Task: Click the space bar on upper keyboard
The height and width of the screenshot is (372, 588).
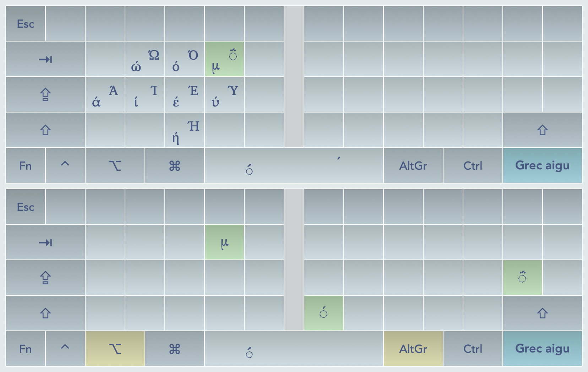Action: (294, 166)
